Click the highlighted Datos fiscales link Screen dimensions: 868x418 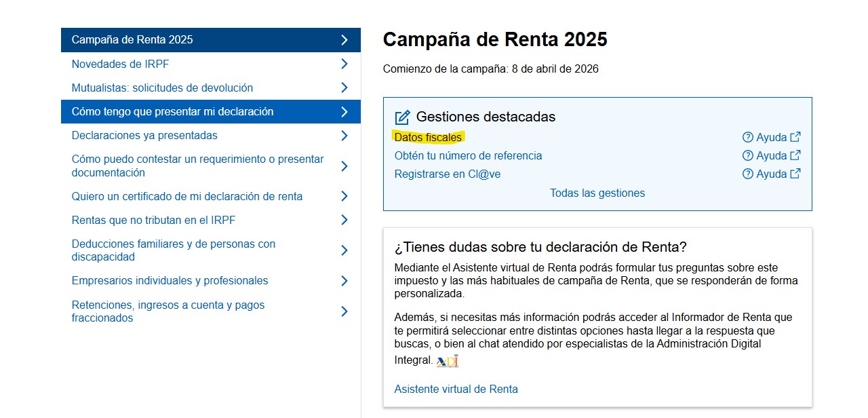point(428,137)
